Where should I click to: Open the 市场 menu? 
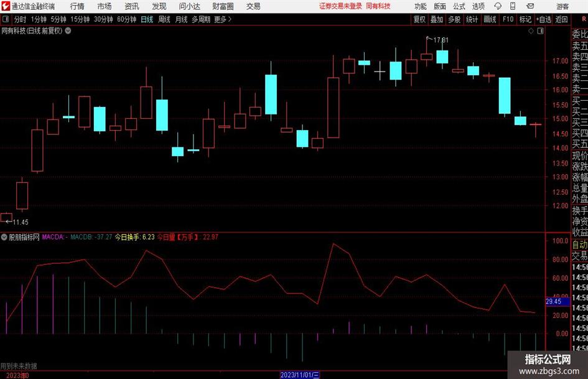pos(105,6)
